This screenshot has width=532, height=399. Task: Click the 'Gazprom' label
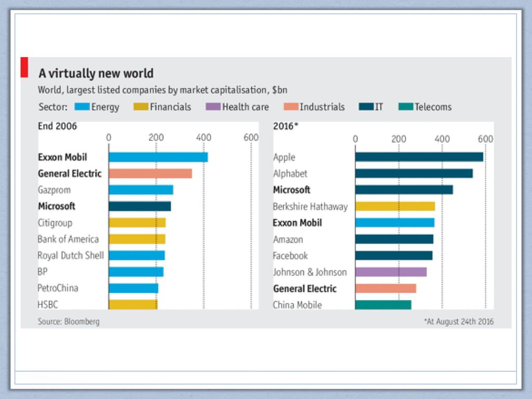[x=54, y=190]
